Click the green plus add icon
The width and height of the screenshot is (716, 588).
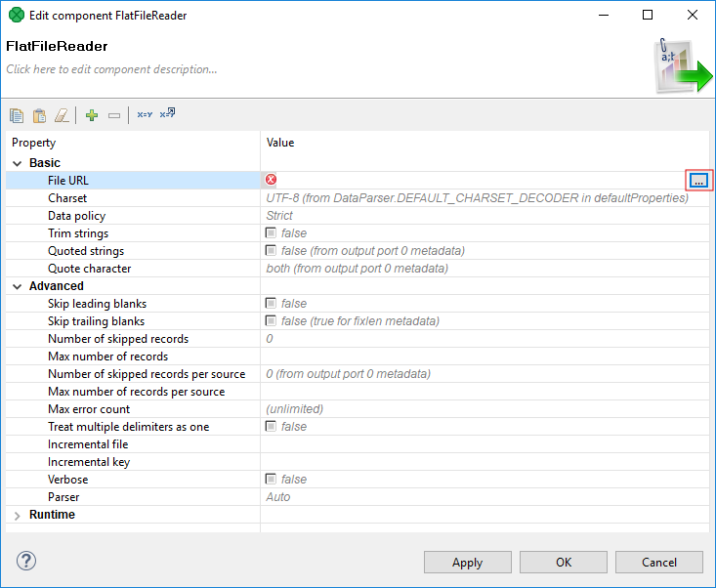tap(92, 115)
